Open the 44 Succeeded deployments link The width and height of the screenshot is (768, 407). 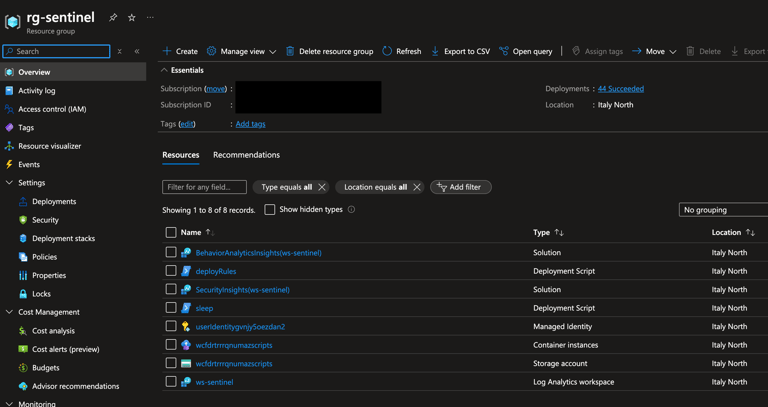pos(621,89)
